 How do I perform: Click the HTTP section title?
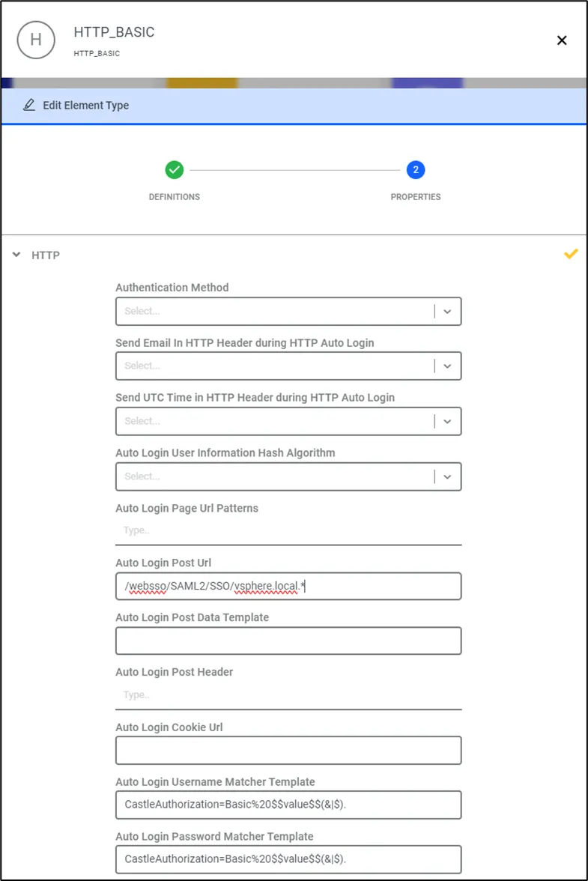click(x=46, y=255)
